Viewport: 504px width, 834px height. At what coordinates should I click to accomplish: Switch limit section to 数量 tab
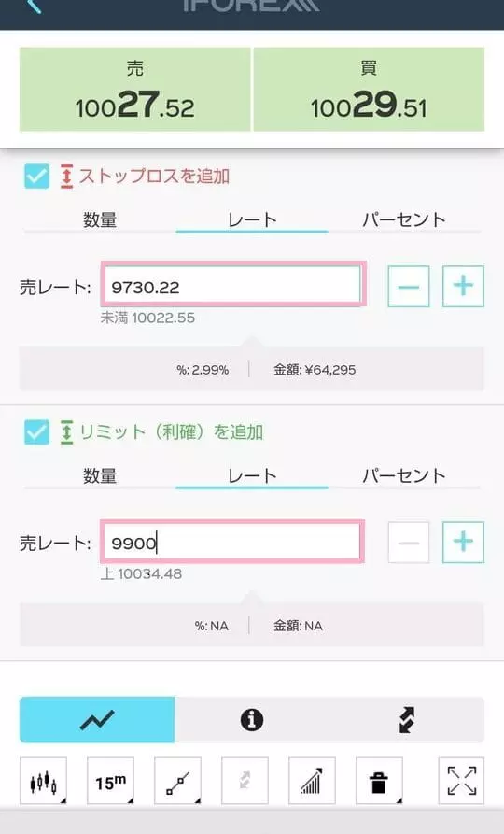tap(100, 475)
